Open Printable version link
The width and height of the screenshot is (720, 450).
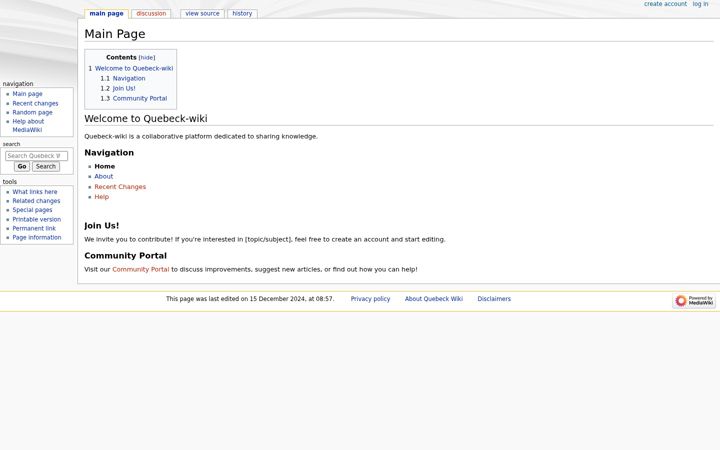(37, 219)
